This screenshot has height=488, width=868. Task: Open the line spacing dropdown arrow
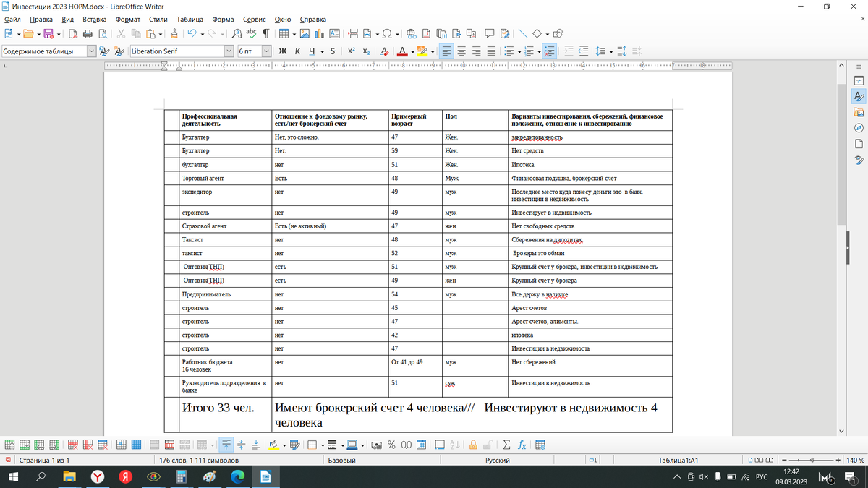(611, 51)
